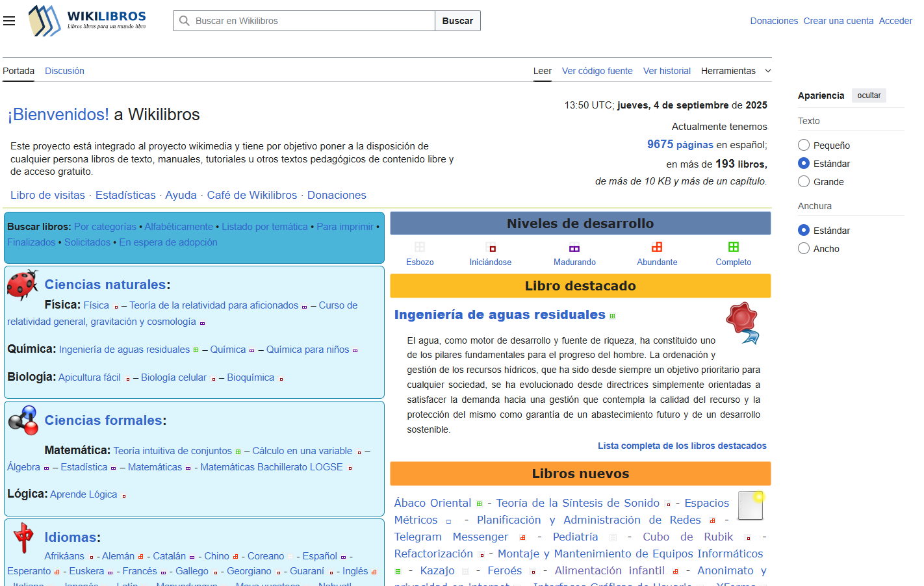Click the Esbozo level icon
The height and width of the screenshot is (586, 924).
point(420,247)
